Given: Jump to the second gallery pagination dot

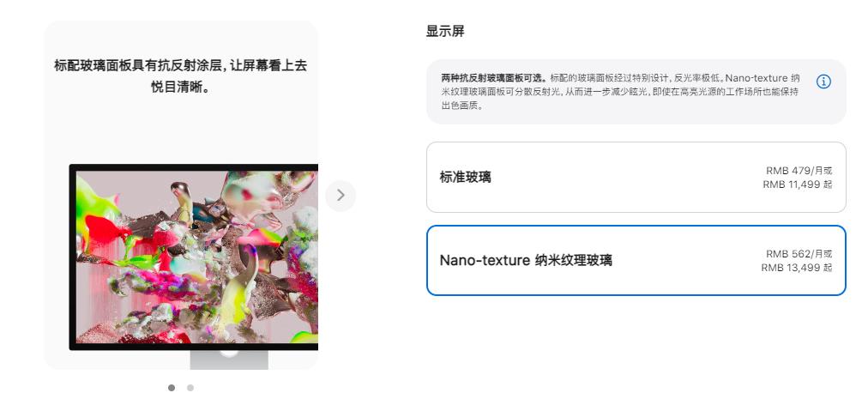Looking at the screenshot, I should point(190,388).
